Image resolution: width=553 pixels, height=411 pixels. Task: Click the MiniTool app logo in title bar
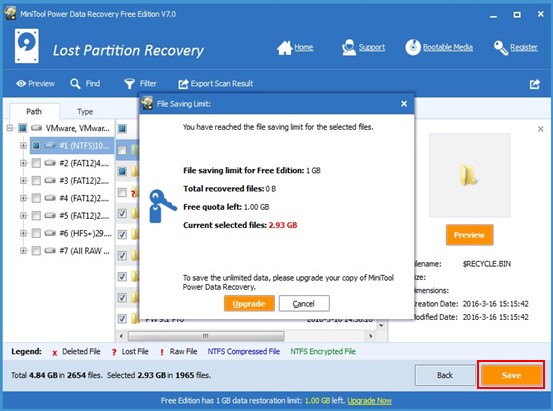[10, 14]
